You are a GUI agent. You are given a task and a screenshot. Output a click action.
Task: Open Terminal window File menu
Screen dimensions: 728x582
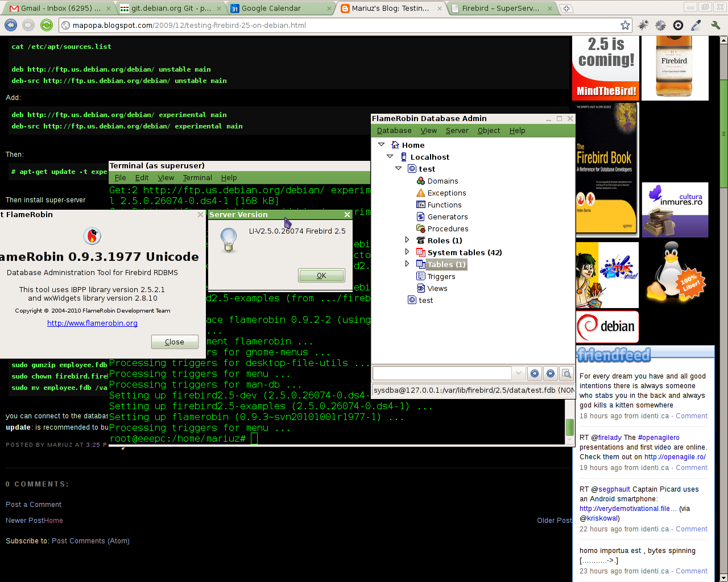pos(121,178)
